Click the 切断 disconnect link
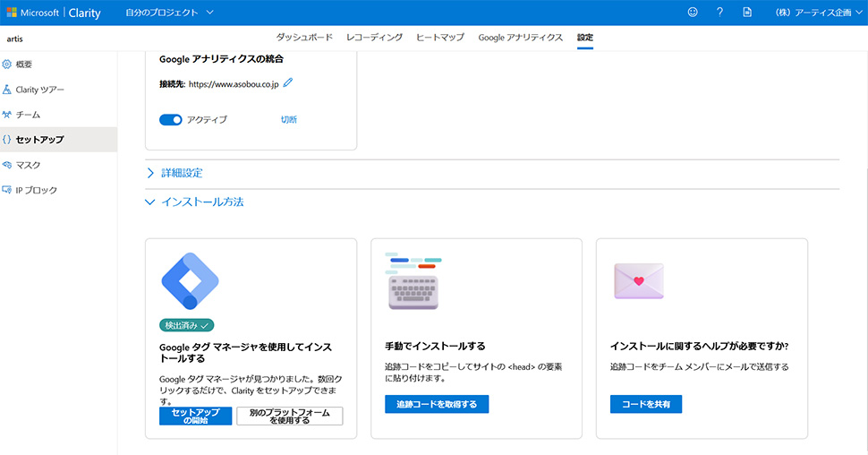Image resolution: width=868 pixels, height=455 pixels. 289,120
